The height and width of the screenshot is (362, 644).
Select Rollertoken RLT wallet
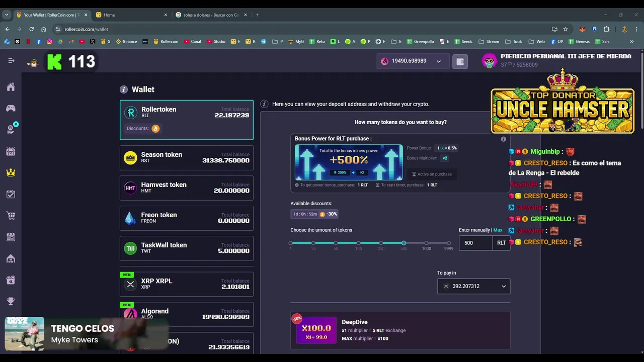(x=187, y=120)
